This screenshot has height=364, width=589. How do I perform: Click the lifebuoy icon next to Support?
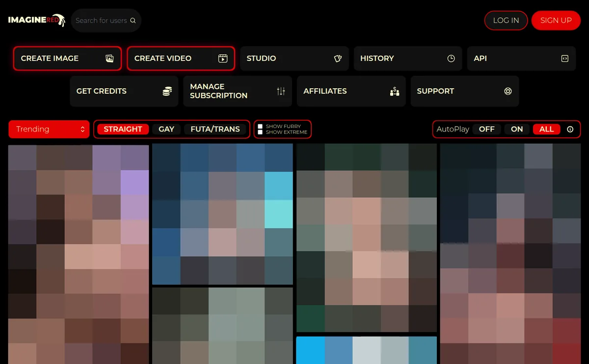pyautogui.click(x=508, y=91)
